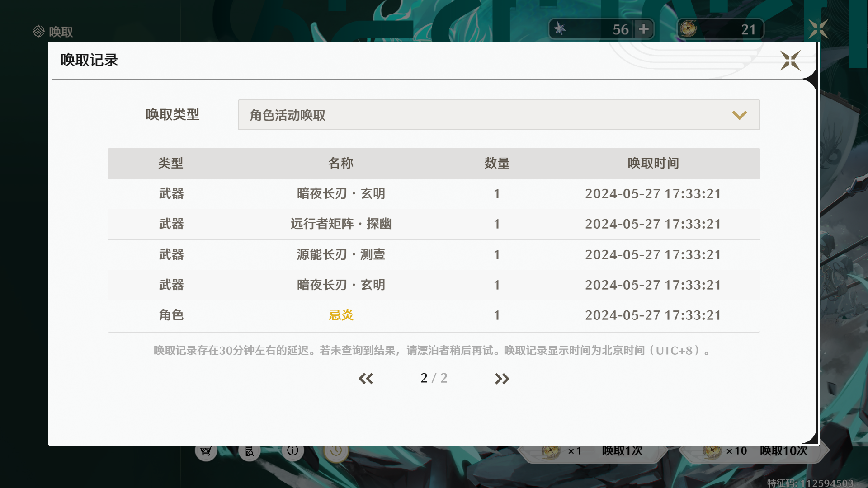Screen dimensions: 868x488
Task: Go to the previous records page
Action: (x=366, y=379)
